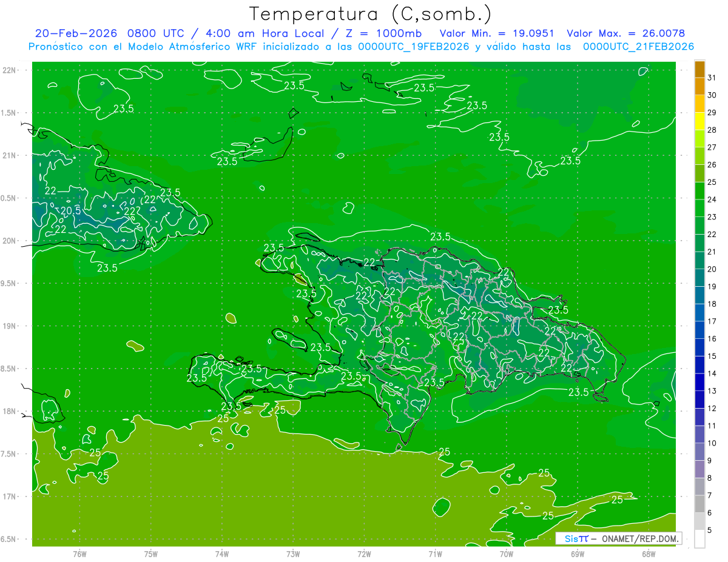Click the '13' label on the color scale
Image resolution: width=728 pixels, height=562 pixels.
pos(712,391)
